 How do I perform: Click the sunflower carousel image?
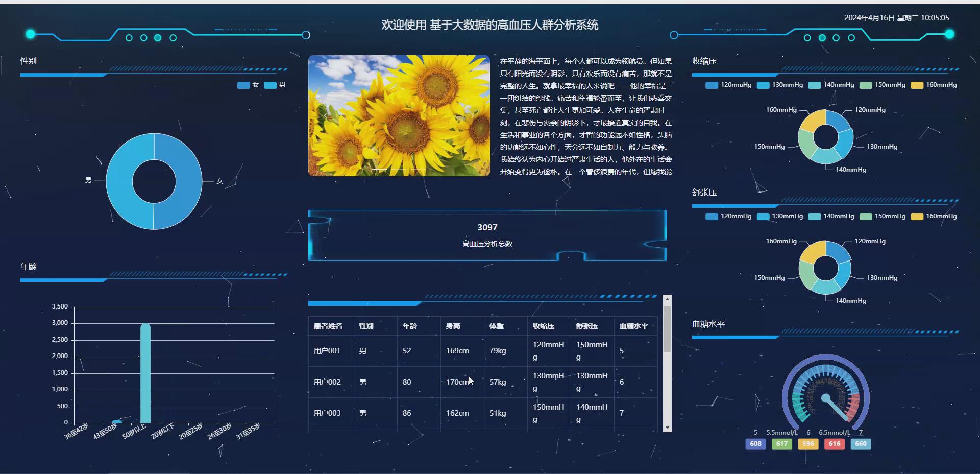click(398, 116)
